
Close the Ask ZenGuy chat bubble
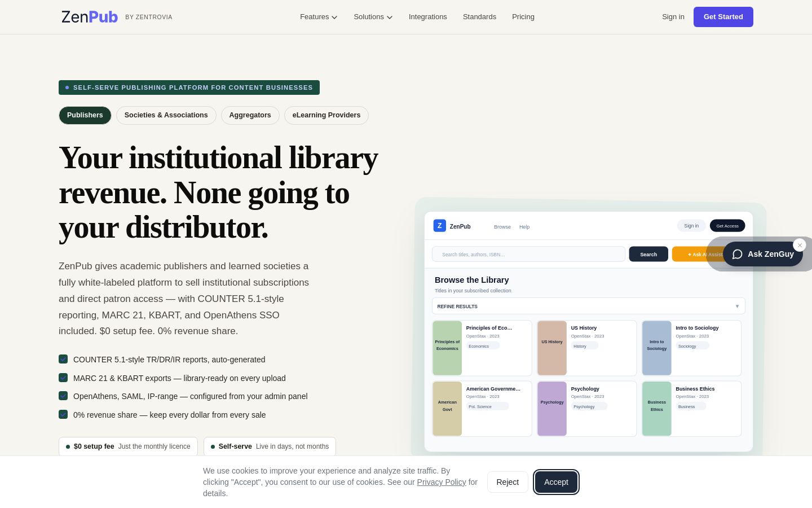click(800, 245)
